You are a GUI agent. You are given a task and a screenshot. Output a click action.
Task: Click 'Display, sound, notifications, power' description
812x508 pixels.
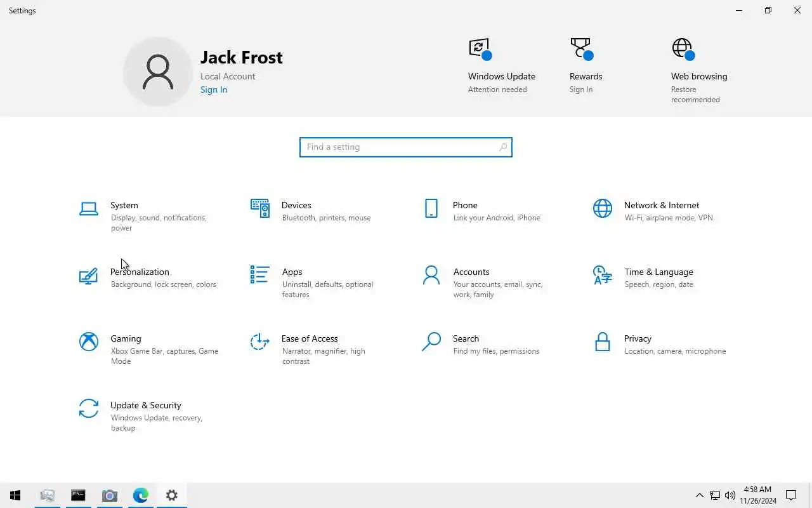point(159,223)
